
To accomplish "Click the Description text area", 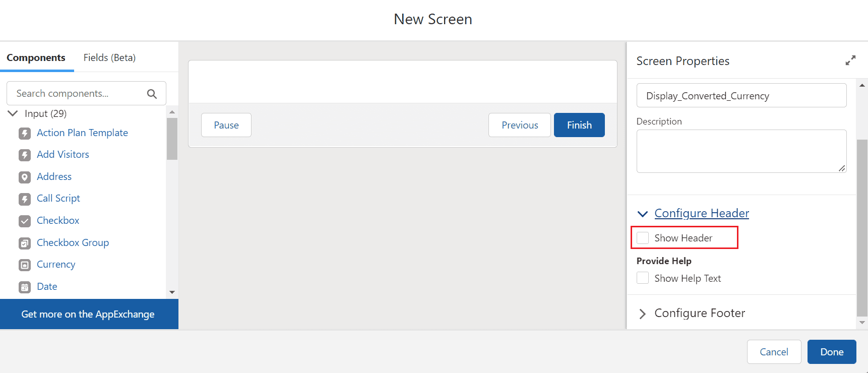I will coord(741,151).
